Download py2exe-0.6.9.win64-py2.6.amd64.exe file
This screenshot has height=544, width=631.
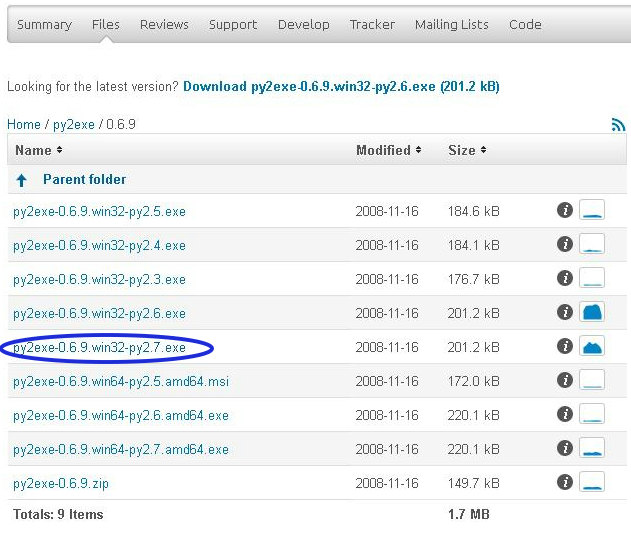(121, 416)
